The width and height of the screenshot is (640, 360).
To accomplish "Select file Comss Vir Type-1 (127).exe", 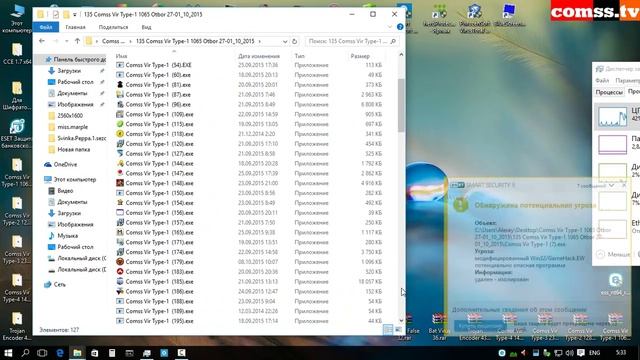I will tap(159, 153).
